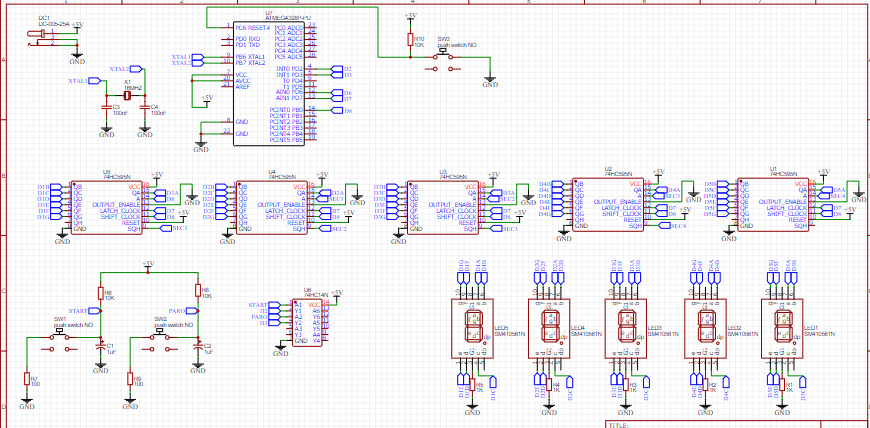Select the U4 74HC595N shift register

271,207
